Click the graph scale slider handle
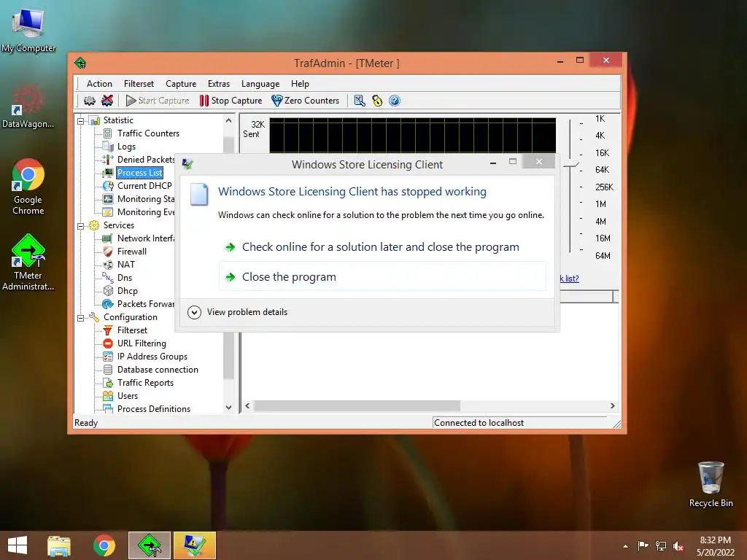Image resolution: width=747 pixels, height=560 pixels. click(x=570, y=165)
